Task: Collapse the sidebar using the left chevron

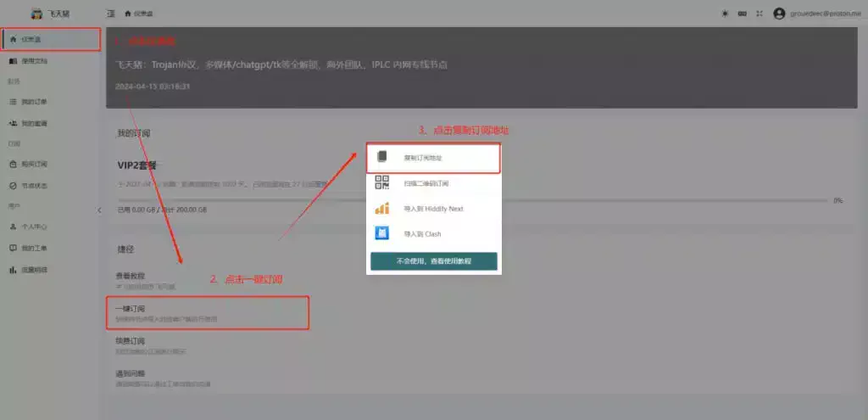Action: [98, 210]
